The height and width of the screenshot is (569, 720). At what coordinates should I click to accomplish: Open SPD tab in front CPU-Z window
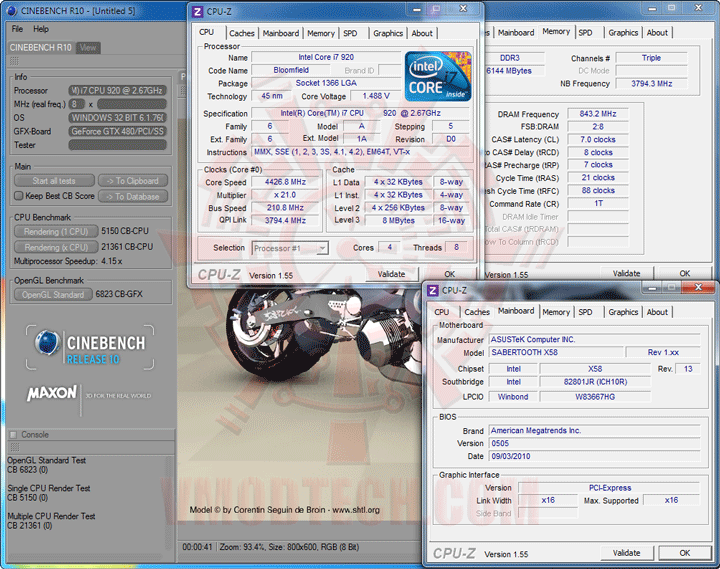point(350,33)
